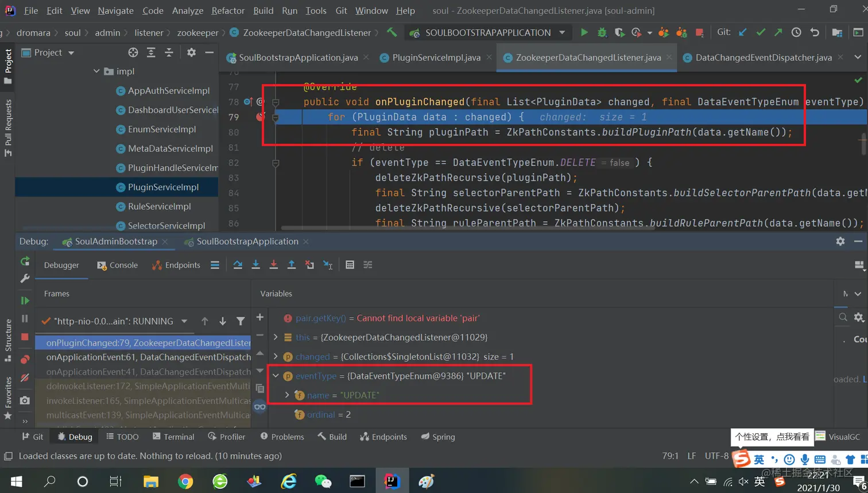Switch to the Console tab in debugger
The width and height of the screenshot is (868, 493).
[x=118, y=265]
